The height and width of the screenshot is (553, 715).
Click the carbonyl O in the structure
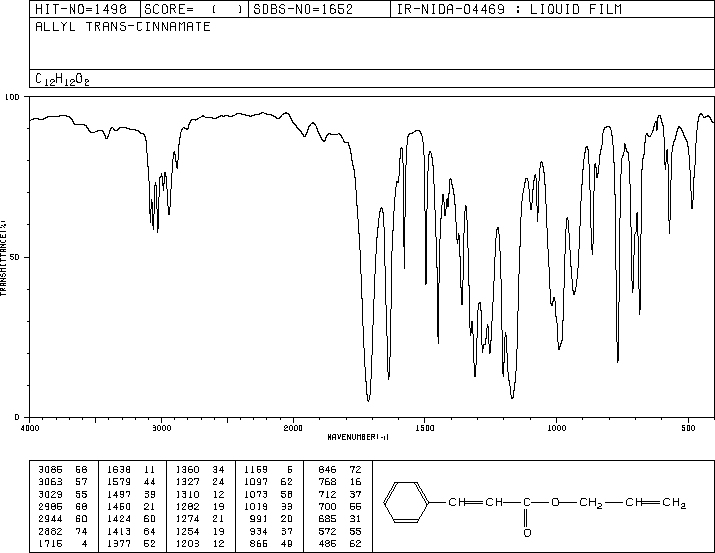point(527,532)
